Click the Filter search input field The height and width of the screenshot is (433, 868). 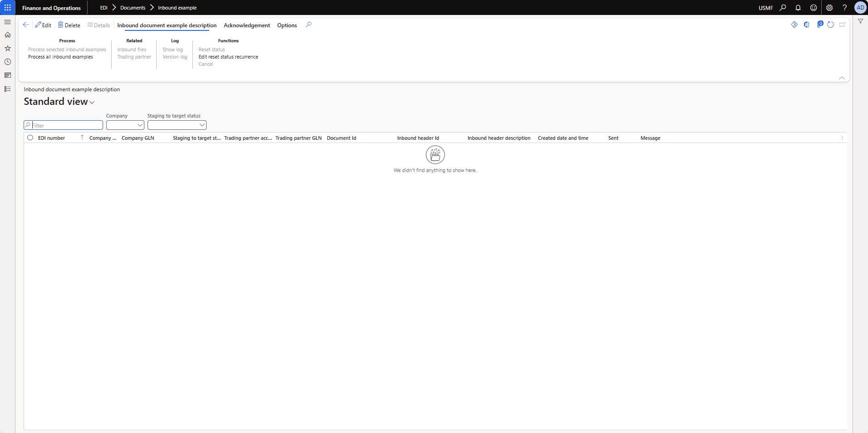[66, 125]
